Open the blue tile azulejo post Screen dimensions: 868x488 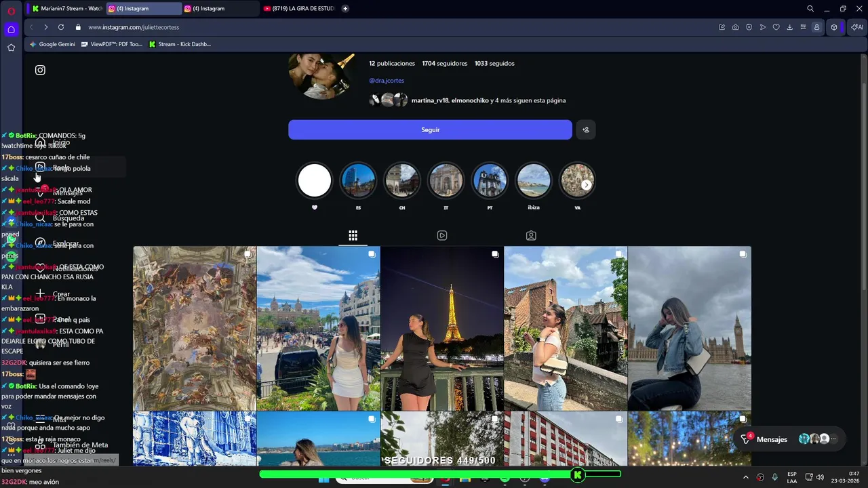point(195,439)
